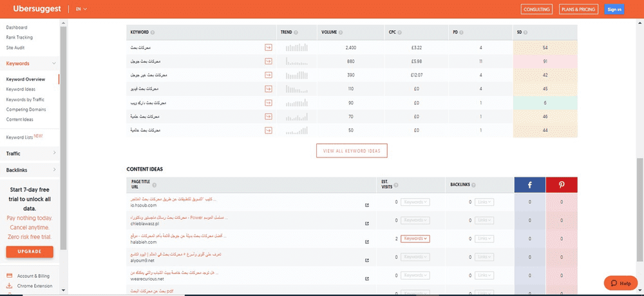Screen dimensions: 644x296
Task: Open Keywords dropdown for alyoum9.net row
Action: point(415,257)
